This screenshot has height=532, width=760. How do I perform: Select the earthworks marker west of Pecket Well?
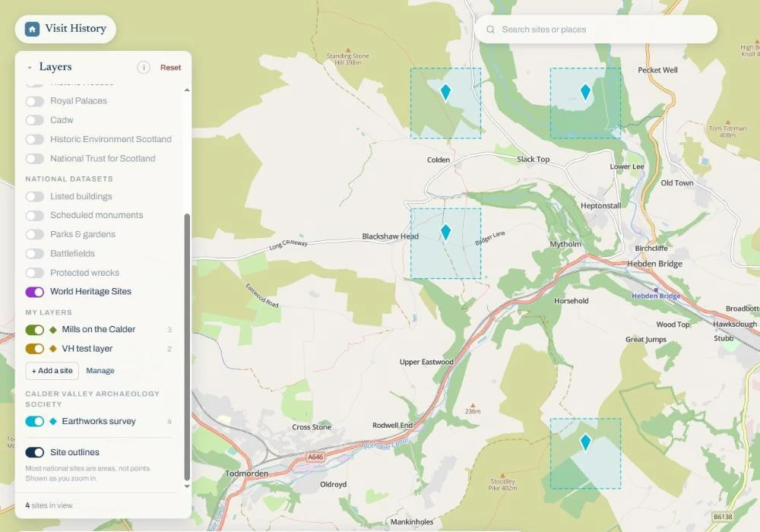point(585,92)
